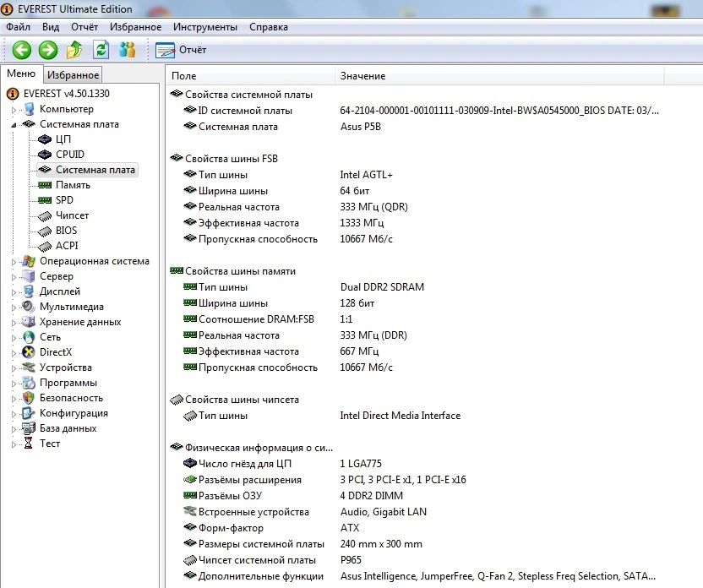Expand the Дисплей tree node
The height and width of the screenshot is (588, 703).
[14, 292]
